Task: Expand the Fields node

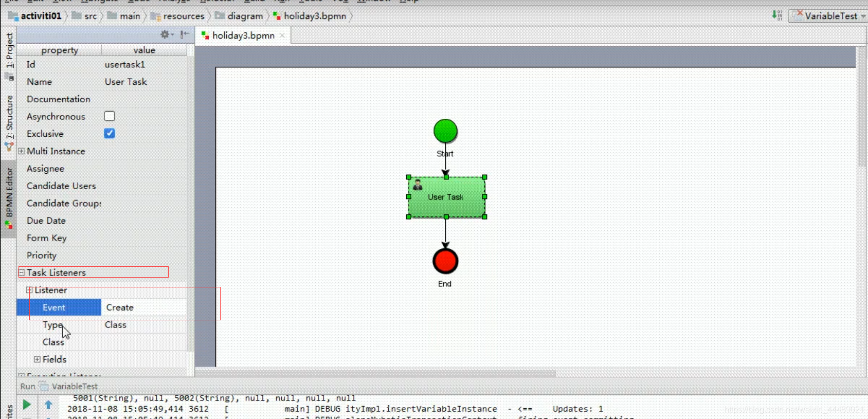Action: click(x=37, y=359)
